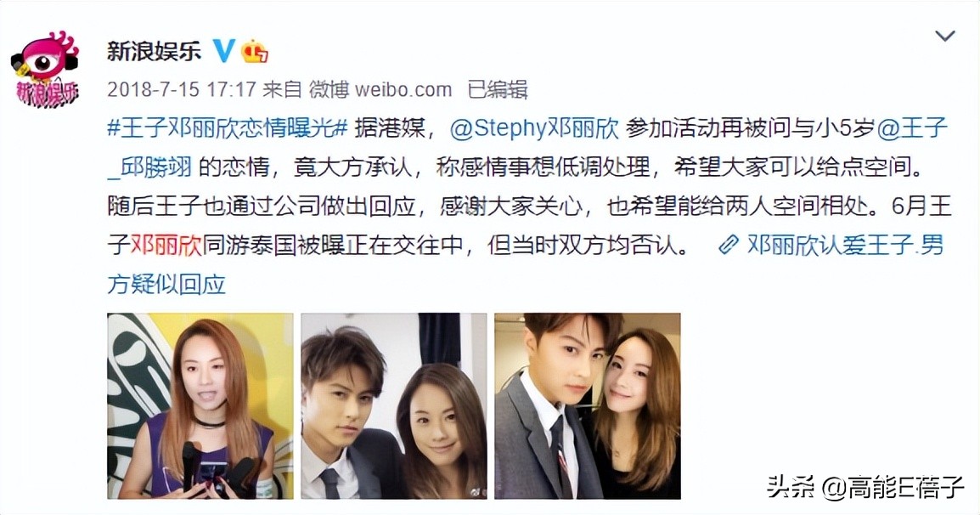Open the third photo with grey suit
The height and width of the screenshot is (515, 980).
pos(588,405)
